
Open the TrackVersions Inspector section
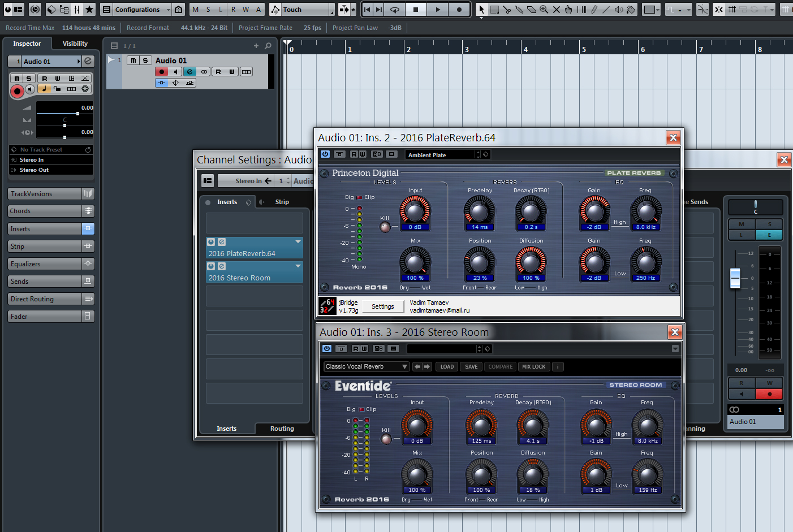pos(51,194)
